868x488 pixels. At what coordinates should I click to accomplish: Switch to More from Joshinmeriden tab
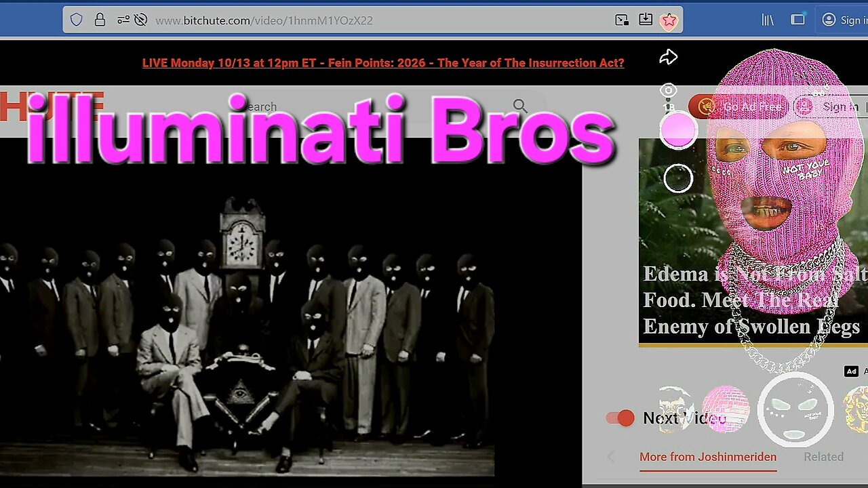(x=708, y=457)
